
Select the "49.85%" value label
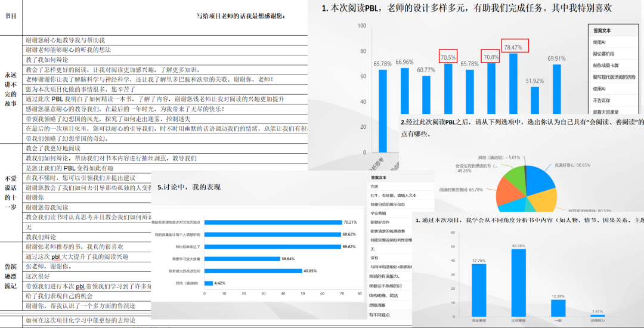(x=309, y=271)
